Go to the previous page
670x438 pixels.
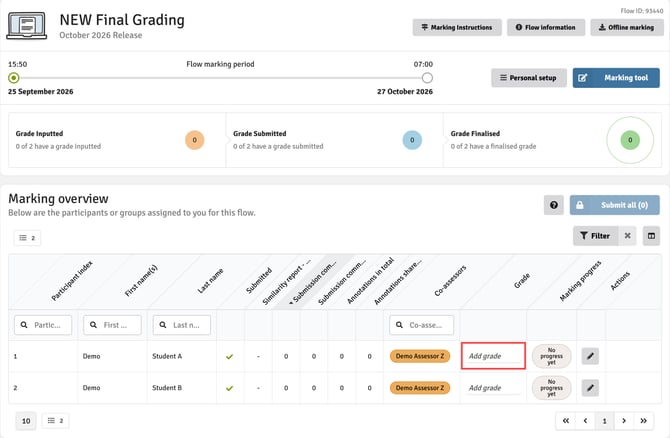585,421
